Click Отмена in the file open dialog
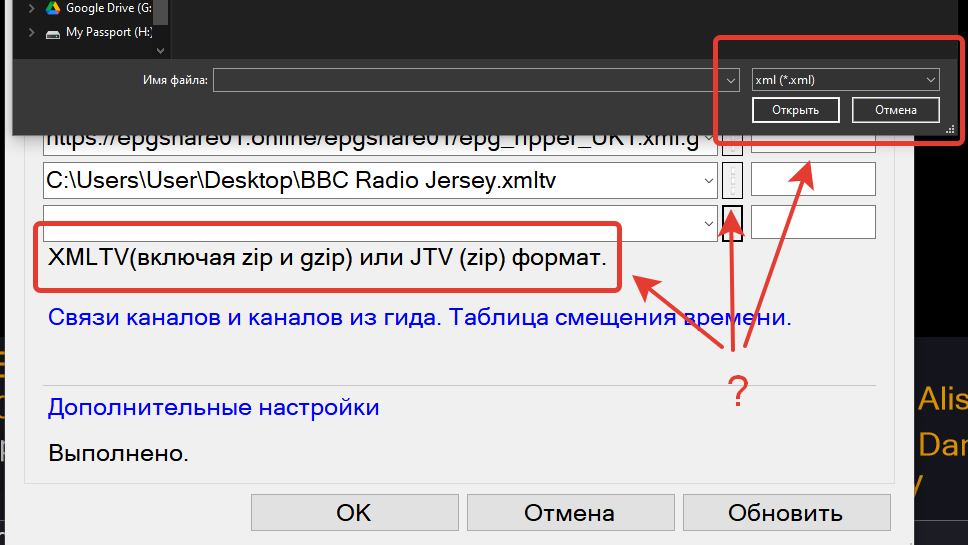This screenshot has width=968, height=545. tap(895, 110)
